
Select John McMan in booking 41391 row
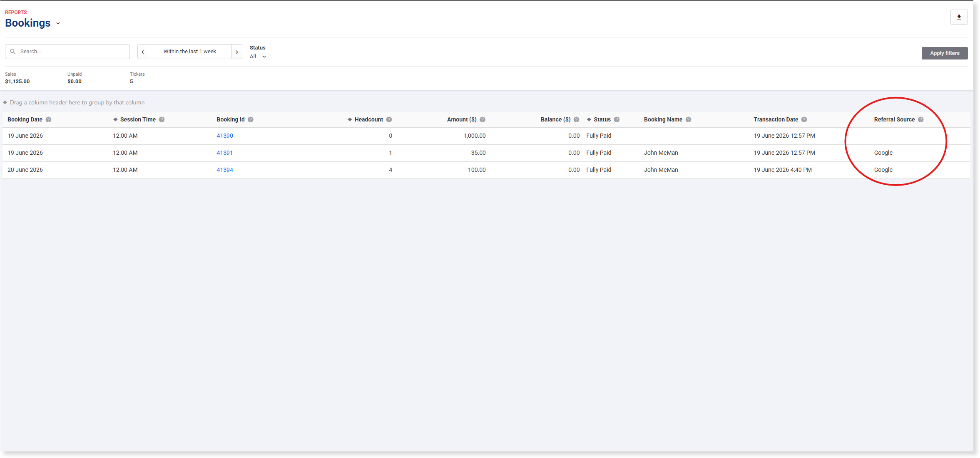pos(661,153)
